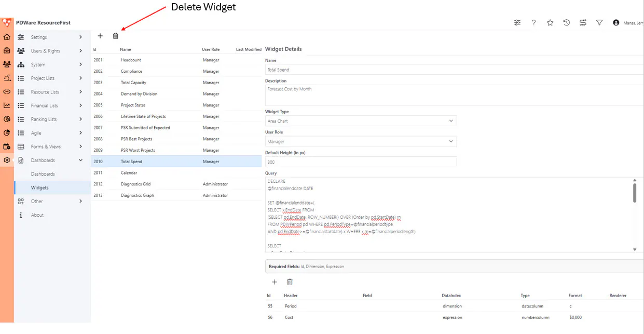Open the briefcase icon in left rail

point(7,51)
